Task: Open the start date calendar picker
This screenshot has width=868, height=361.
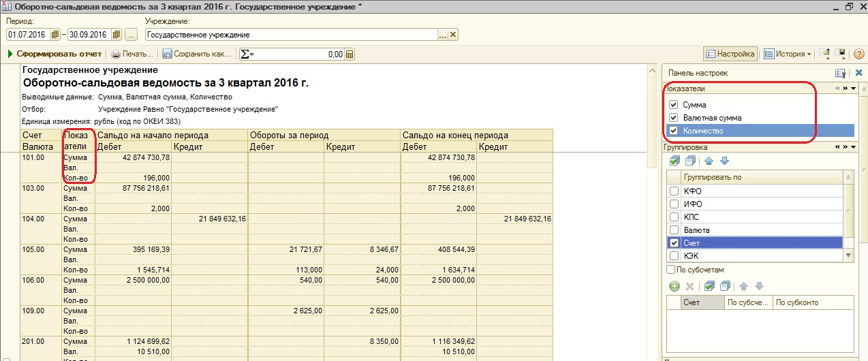Action: coord(55,35)
